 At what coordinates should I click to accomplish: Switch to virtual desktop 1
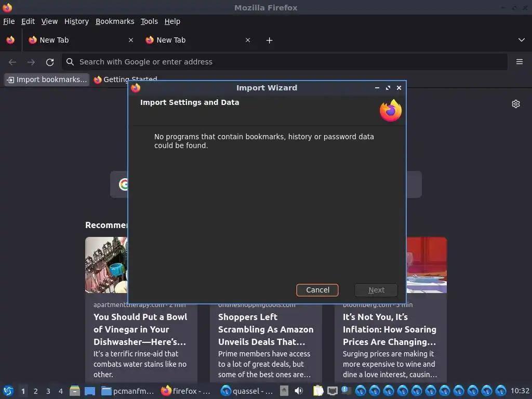23,391
